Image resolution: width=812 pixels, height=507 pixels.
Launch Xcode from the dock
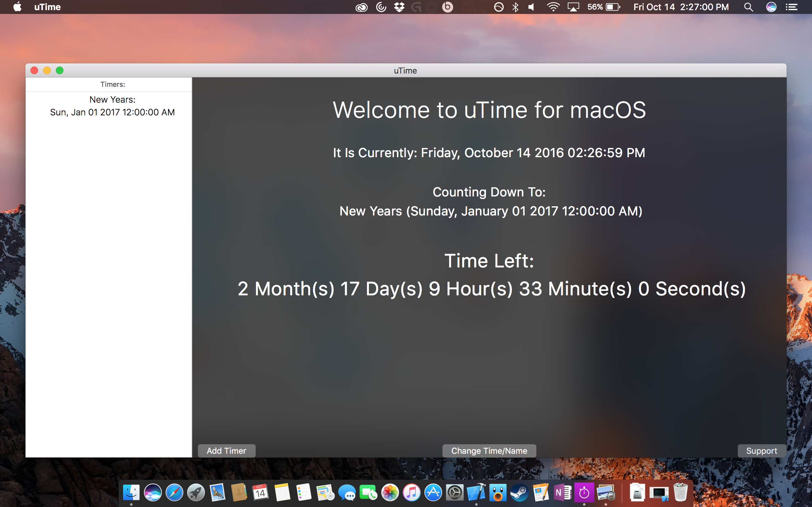click(x=476, y=492)
